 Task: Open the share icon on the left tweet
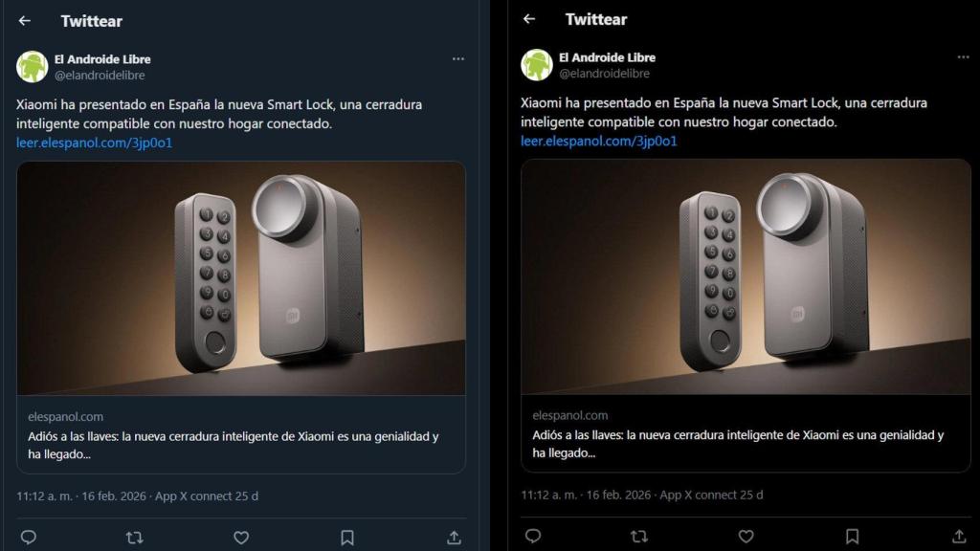click(x=455, y=539)
